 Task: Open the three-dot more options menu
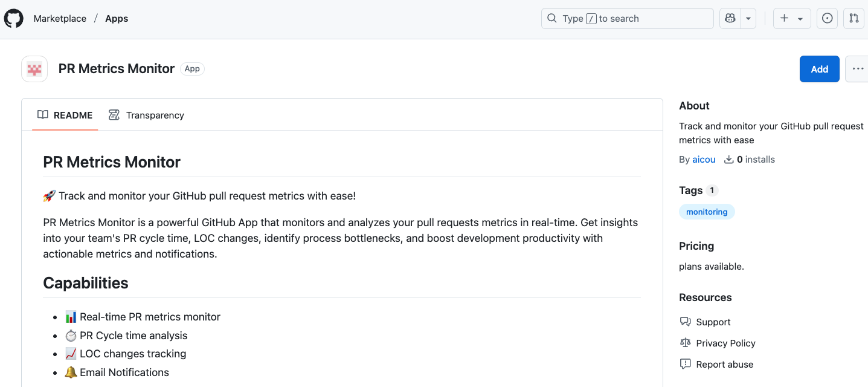click(x=857, y=69)
